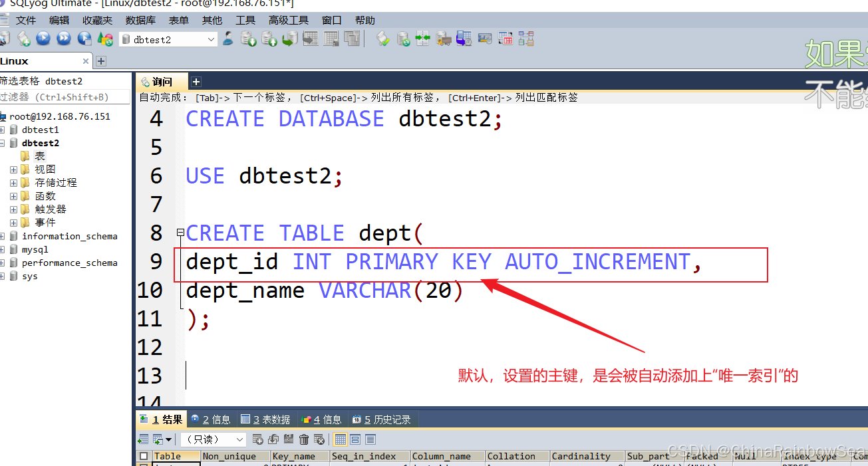Open the read-only (只读) mode dropdown

click(240, 439)
